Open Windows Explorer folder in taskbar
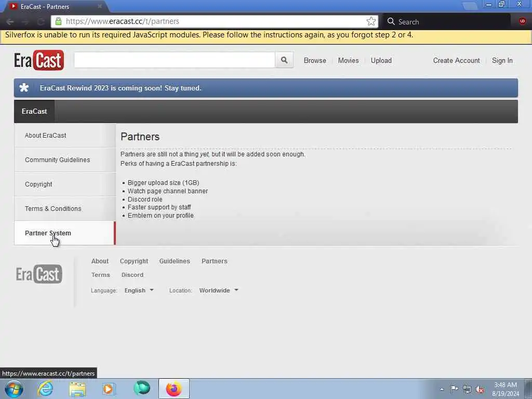 point(77,389)
